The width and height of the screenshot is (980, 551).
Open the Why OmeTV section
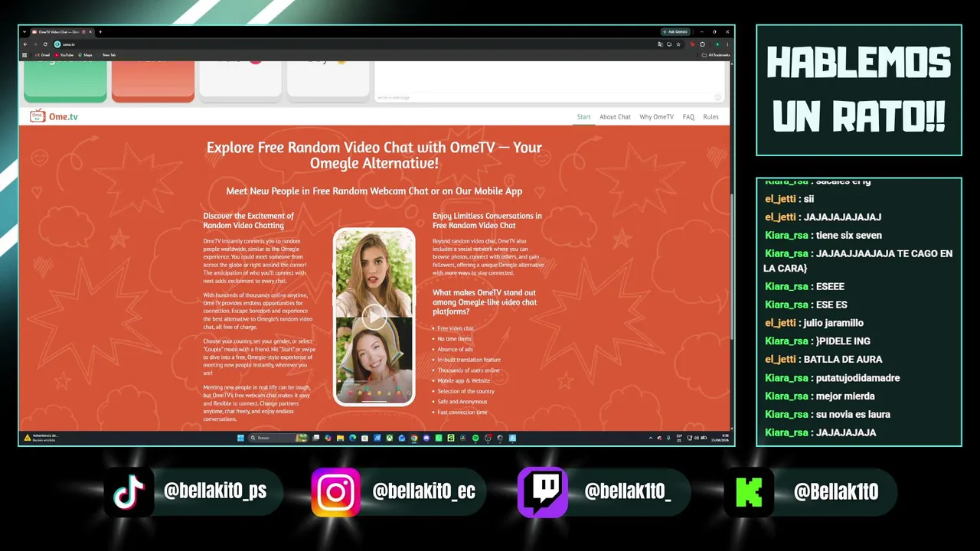click(657, 117)
